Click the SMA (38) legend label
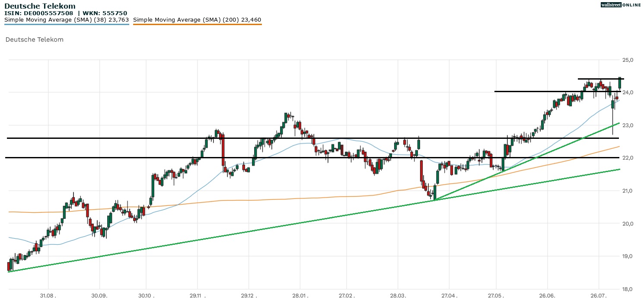This screenshot has height=298, width=644. [x=67, y=19]
